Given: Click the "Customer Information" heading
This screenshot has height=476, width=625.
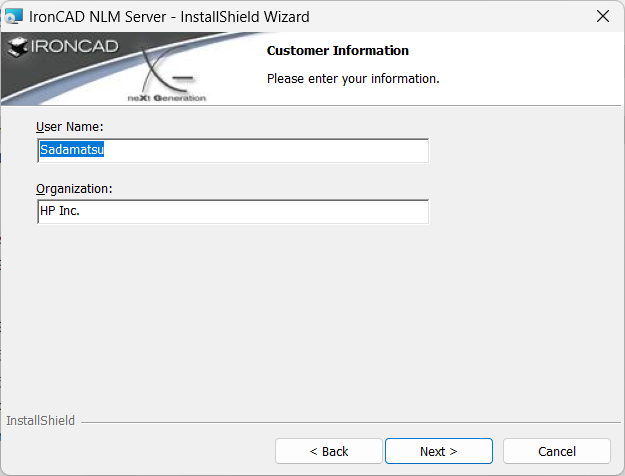Looking at the screenshot, I should (x=338, y=51).
